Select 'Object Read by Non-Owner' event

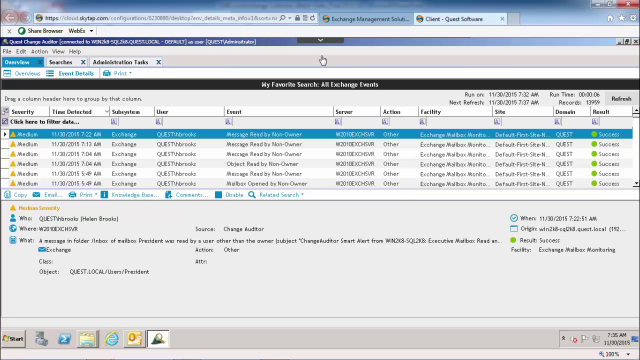[317, 164]
